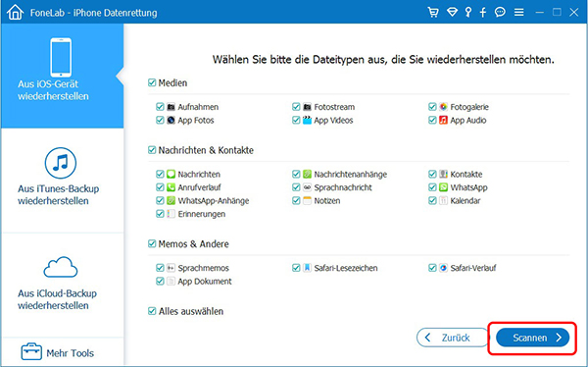The height and width of the screenshot is (367, 588).
Task: Uncheck the Kontakte checkbox
Action: [432, 174]
